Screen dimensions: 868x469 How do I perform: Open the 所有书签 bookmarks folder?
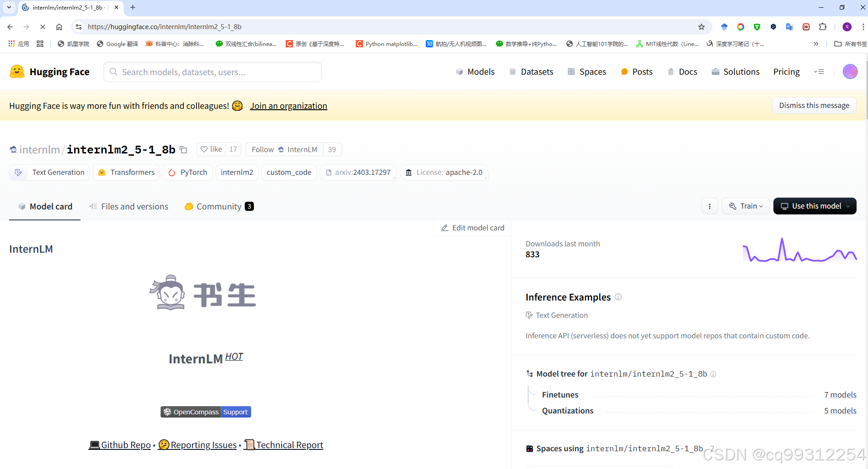pos(850,44)
